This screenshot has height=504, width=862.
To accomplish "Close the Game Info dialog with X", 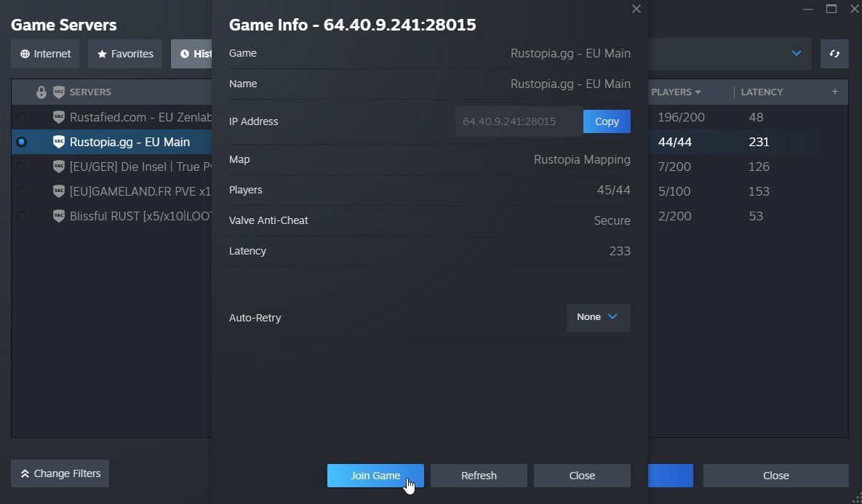I will (x=636, y=9).
